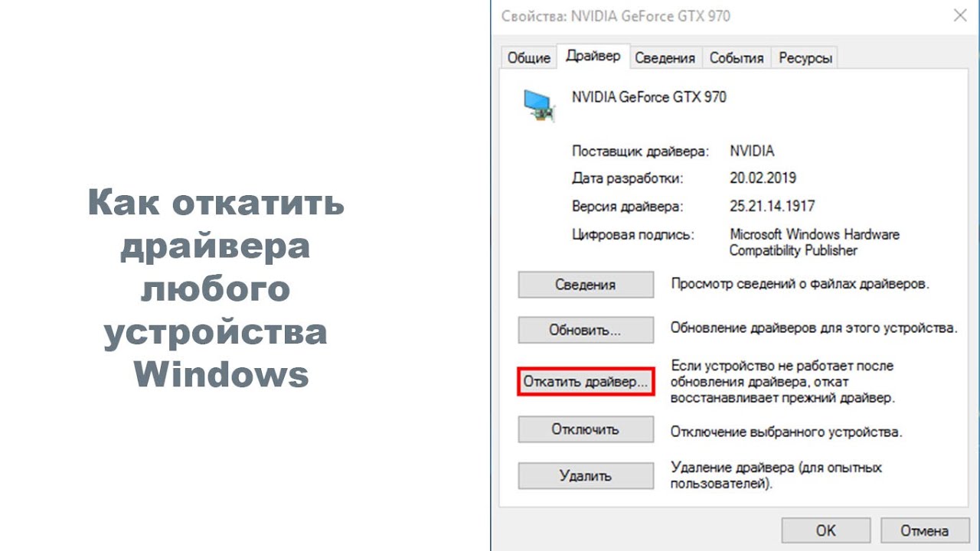Click the Цифровая подпись label
The width and height of the screenshot is (980, 551).
(x=633, y=235)
